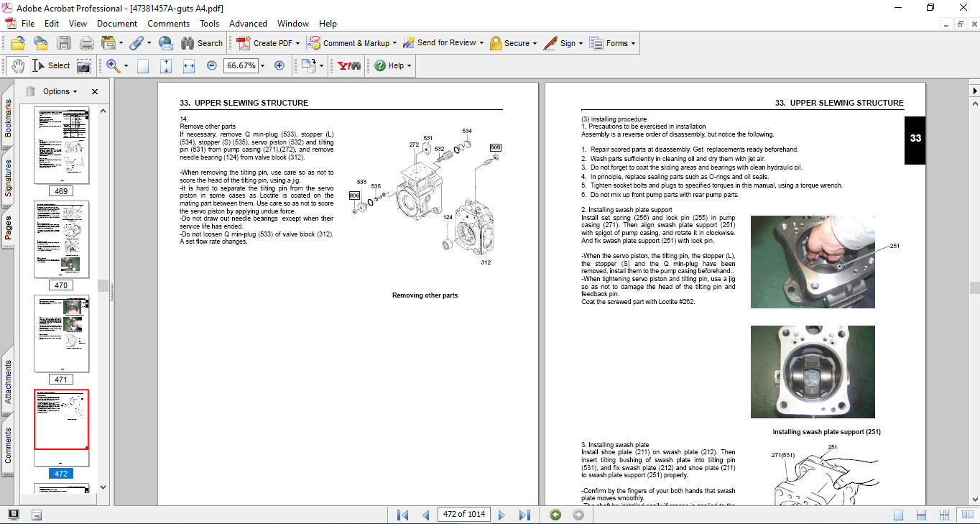Go to the last page
Screen dimensions: 980x524
point(524,515)
